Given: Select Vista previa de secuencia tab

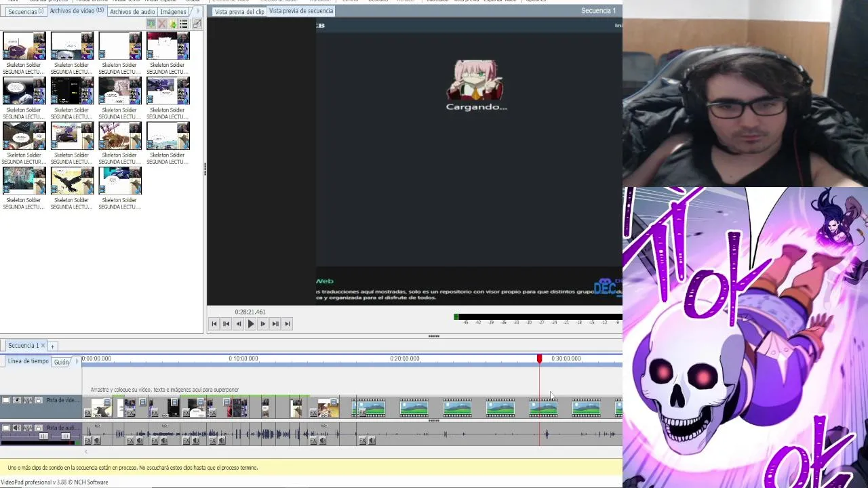Looking at the screenshot, I should point(301,12).
